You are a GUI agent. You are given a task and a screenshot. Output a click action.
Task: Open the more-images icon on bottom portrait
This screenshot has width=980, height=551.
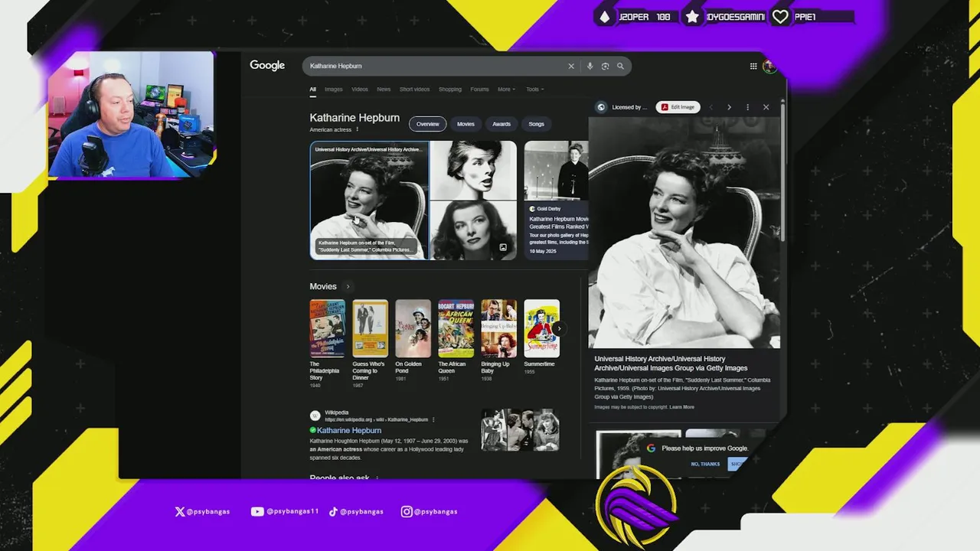click(503, 247)
